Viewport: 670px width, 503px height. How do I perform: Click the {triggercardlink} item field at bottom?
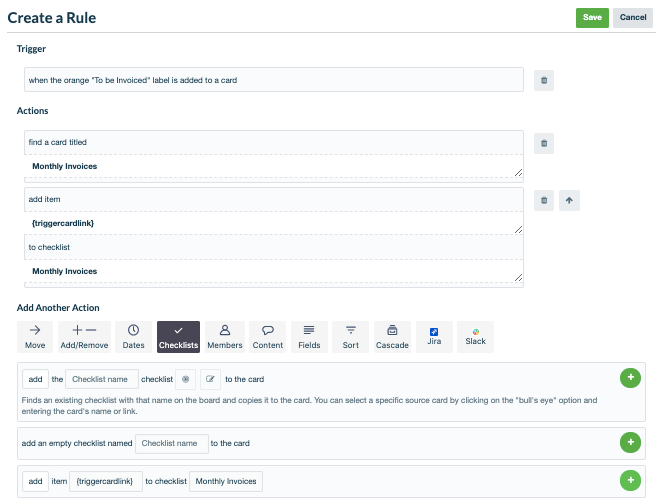tap(107, 481)
